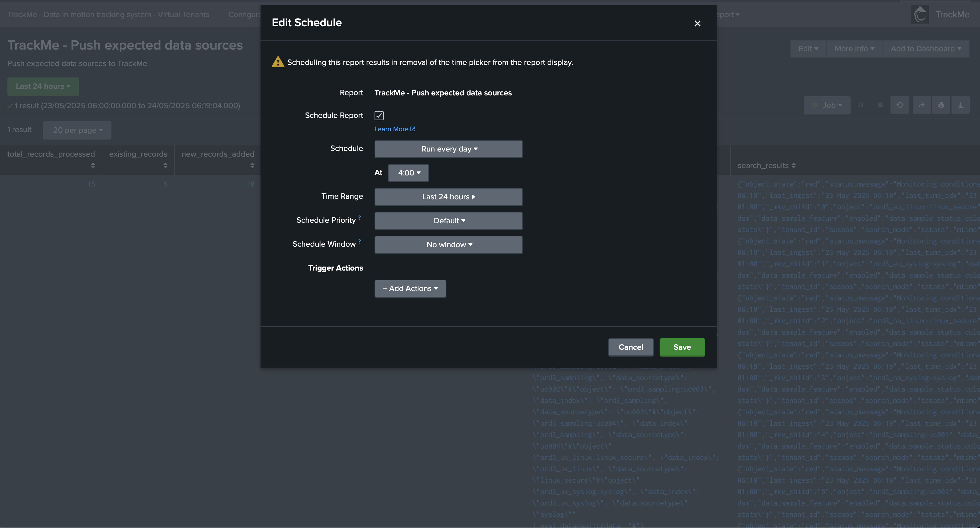The image size is (980, 528).
Task: Click the Schedule Window help icon
Action: click(359, 242)
